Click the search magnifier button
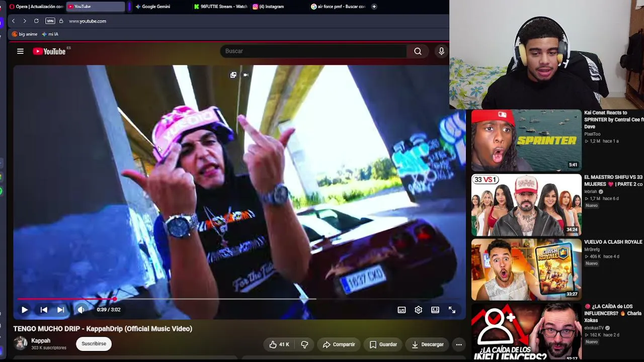The height and width of the screenshot is (362, 644). (x=418, y=51)
